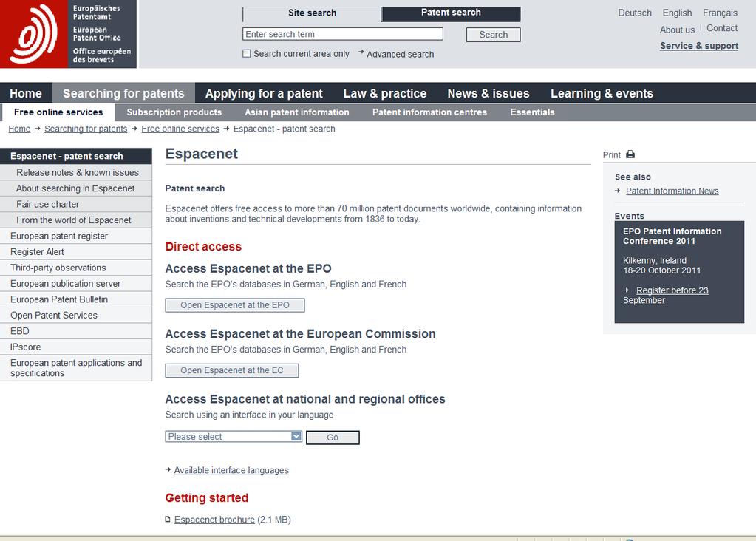Open the Fair use charter sidebar item
The height and width of the screenshot is (541, 756).
pyautogui.click(x=75, y=204)
